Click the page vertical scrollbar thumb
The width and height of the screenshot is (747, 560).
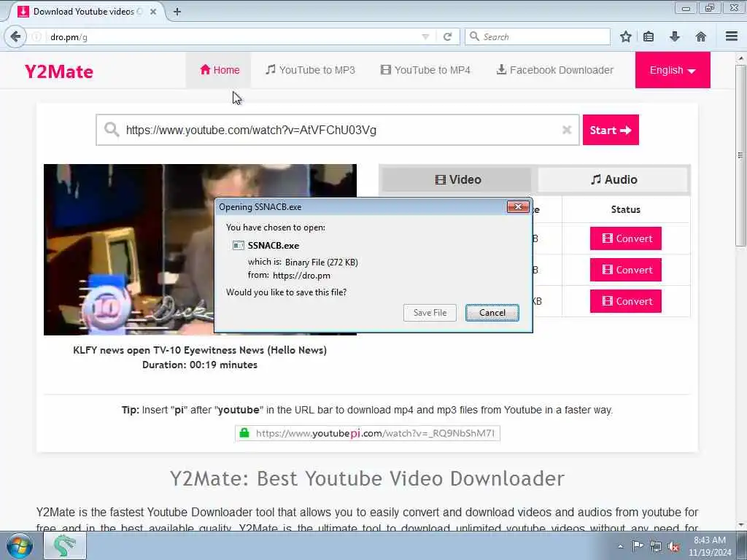pos(740,156)
